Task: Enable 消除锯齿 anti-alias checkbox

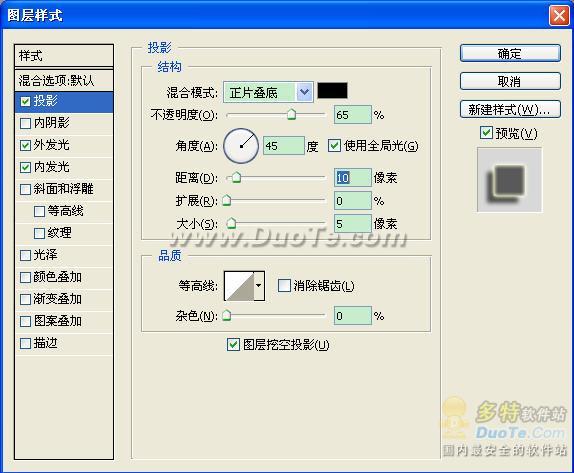Action: click(284, 286)
